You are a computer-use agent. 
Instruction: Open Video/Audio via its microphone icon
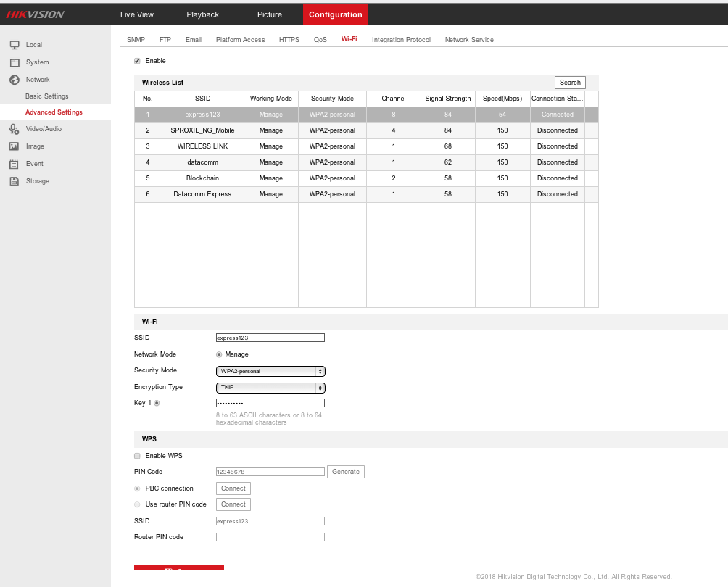(14, 129)
